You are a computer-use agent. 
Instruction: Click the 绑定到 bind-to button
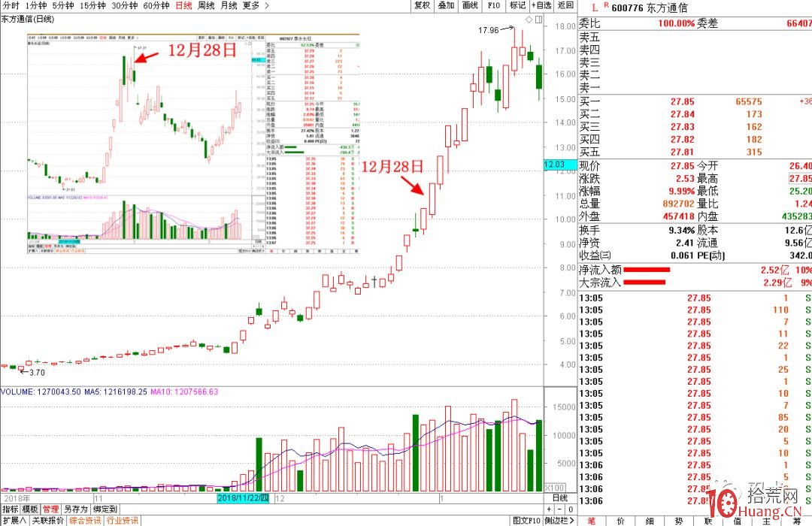pyautogui.click(x=105, y=509)
